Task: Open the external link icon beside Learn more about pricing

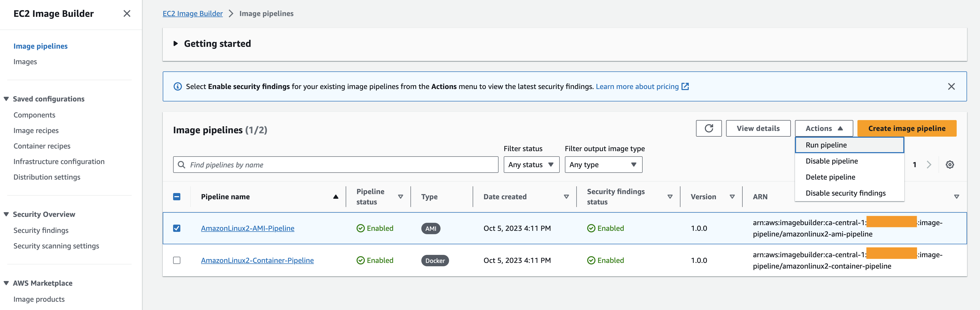Action: (x=685, y=86)
